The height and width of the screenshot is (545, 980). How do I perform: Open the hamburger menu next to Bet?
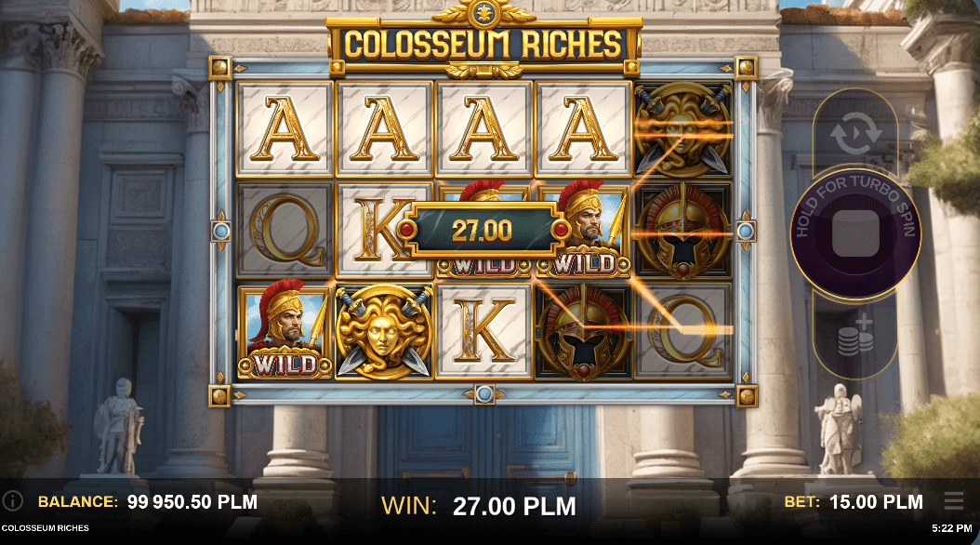(x=954, y=500)
